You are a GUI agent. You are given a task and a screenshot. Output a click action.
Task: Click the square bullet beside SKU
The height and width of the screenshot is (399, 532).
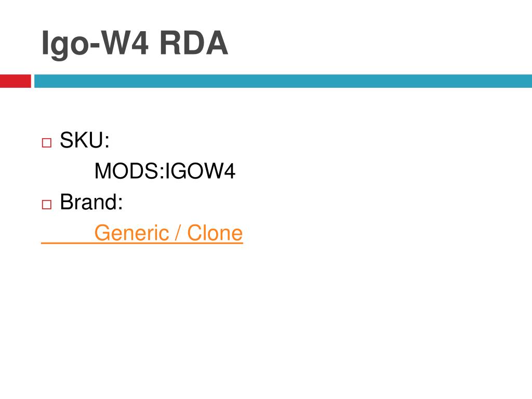click(46, 142)
